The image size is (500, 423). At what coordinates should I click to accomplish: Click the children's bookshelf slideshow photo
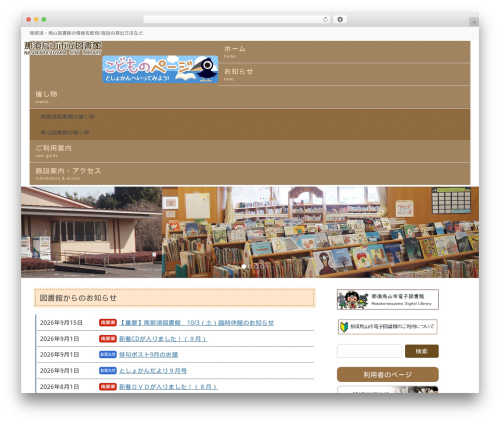(320, 232)
